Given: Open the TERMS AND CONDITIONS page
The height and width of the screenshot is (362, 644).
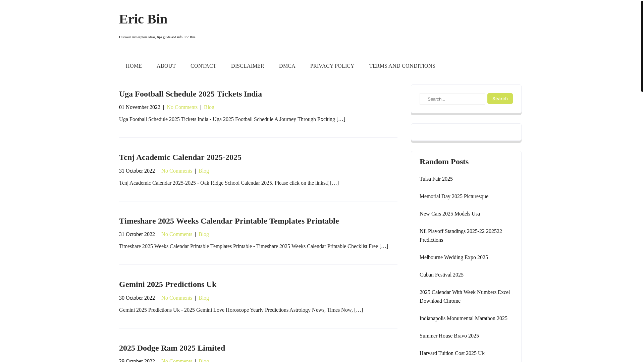Looking at the screenshot, I should [x=402, y=66].
